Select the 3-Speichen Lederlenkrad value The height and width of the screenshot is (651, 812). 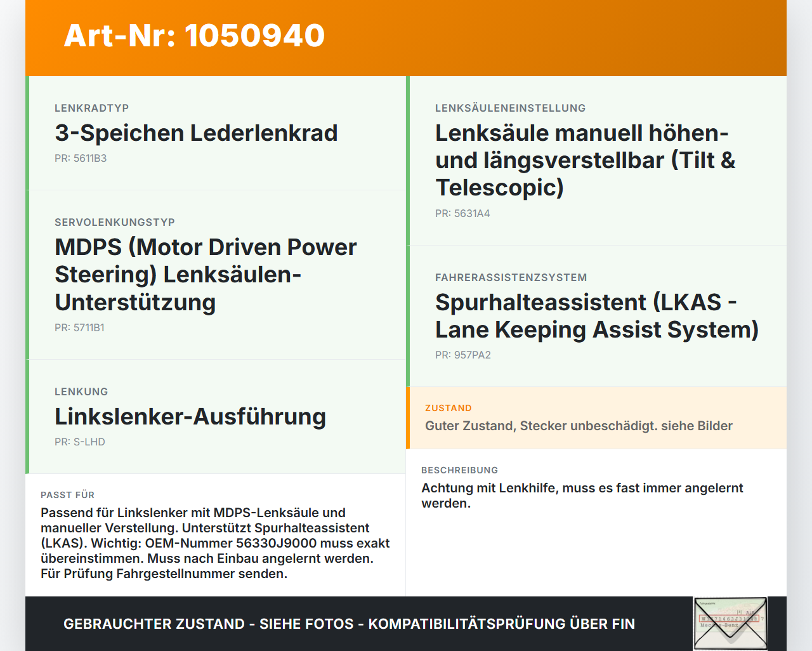[x=196, y=133]
